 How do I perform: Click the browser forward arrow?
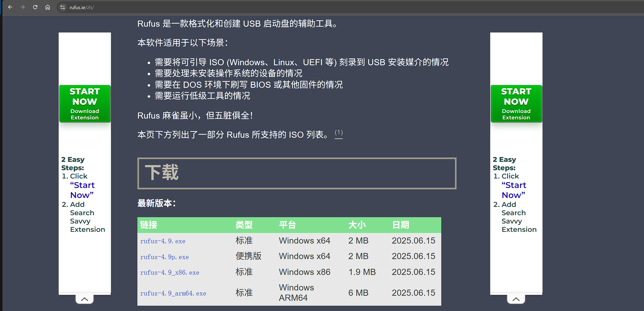point(23,7)
